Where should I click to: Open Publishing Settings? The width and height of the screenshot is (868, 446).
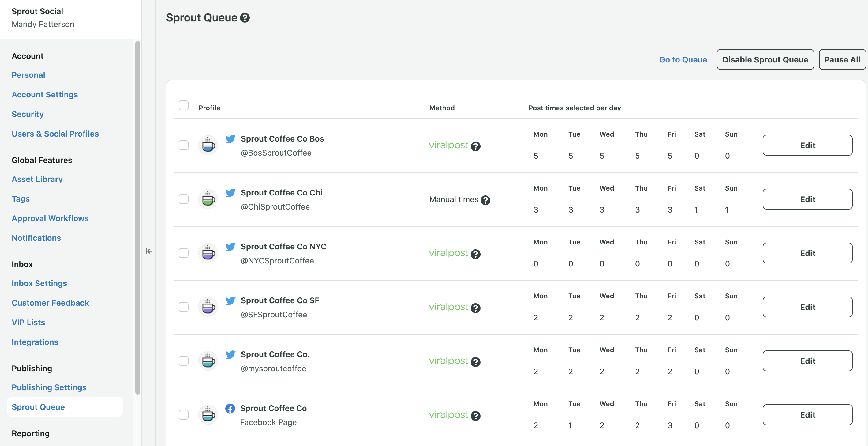(x=49, y=387)
